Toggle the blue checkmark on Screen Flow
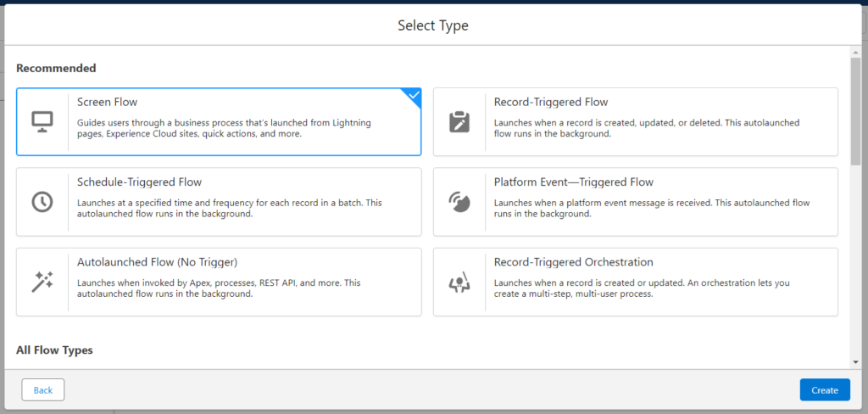The image size is (868, 414). pyautogui.click(x=414, y=95)
